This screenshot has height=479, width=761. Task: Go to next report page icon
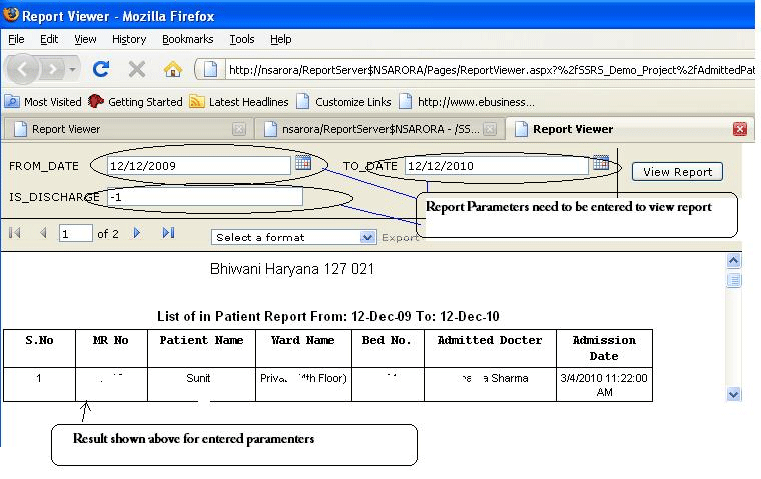(x=137, y=233)
